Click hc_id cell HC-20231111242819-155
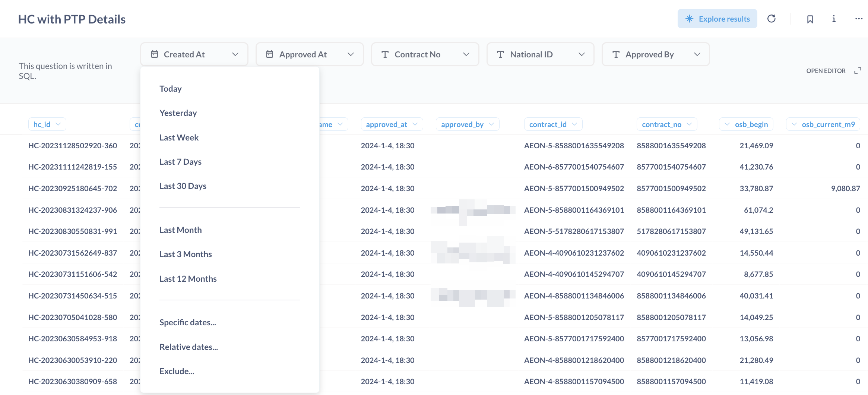 point(73,167)
